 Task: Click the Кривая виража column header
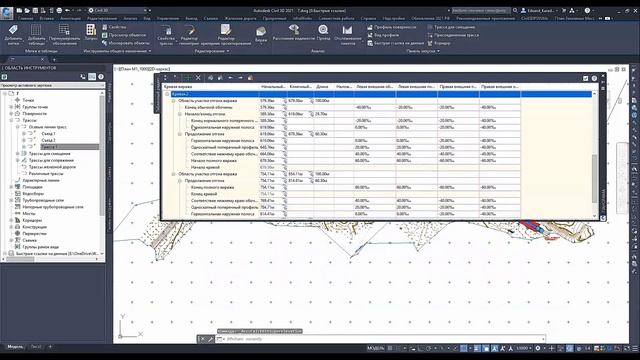(211, 87)
